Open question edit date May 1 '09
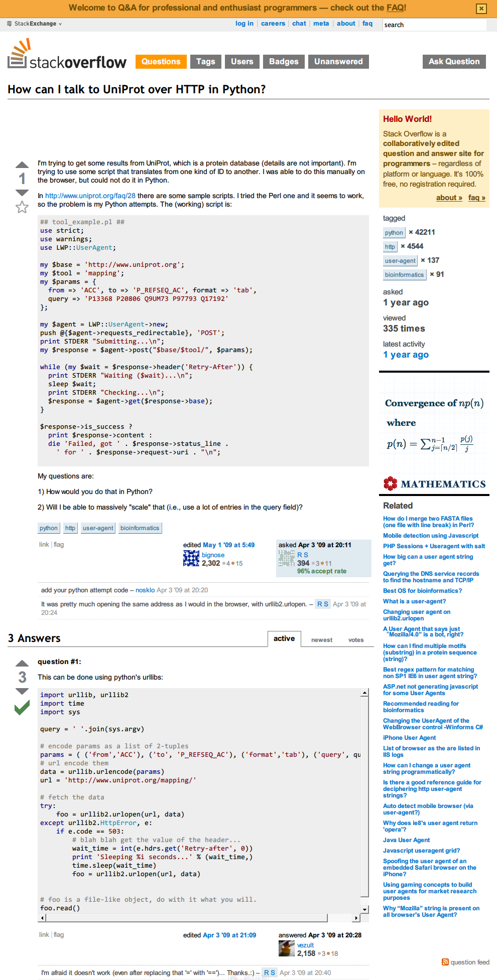This screenshot has height=980, width=497. pos(228,545)
